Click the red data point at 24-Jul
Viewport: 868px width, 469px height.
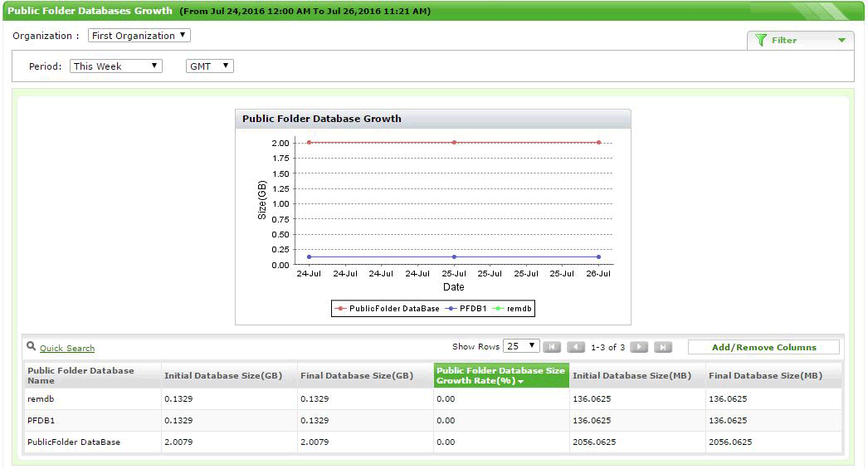click(x=309, y=142)
